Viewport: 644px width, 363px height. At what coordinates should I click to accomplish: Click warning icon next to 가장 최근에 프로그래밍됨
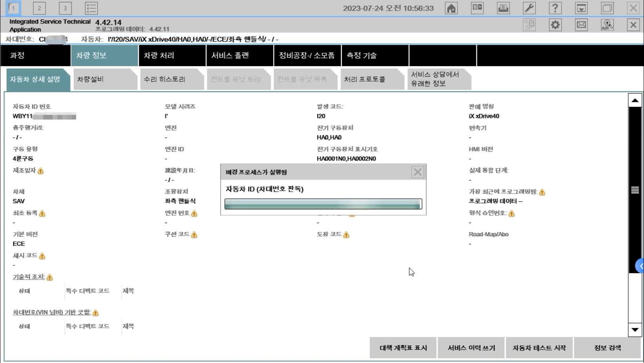pyautogui.click(x=542, y=192)
